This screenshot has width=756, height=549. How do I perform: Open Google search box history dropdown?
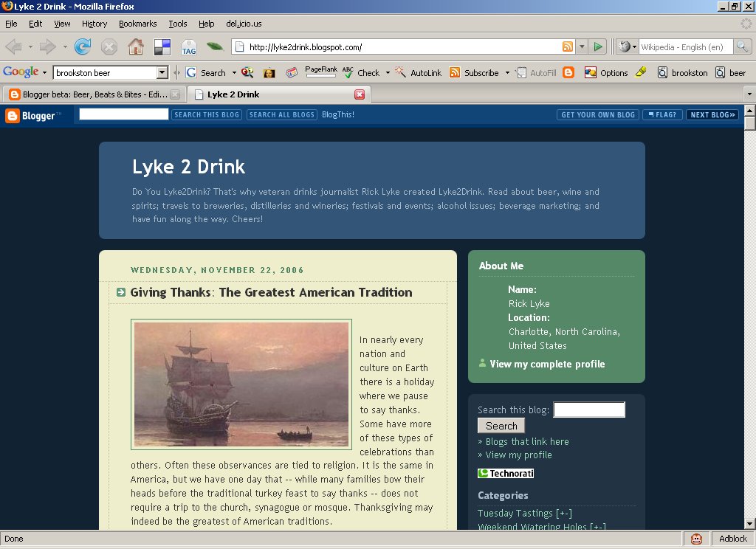tap(162, 73)
